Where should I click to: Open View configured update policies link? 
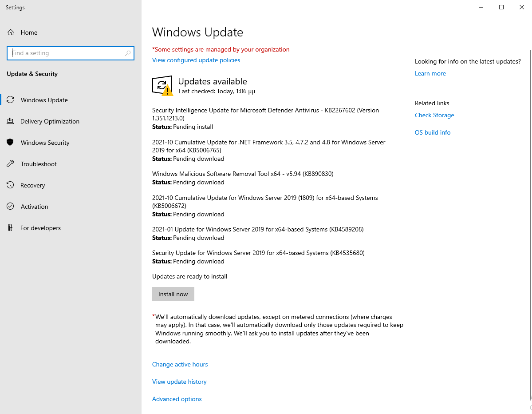(196, 60)
